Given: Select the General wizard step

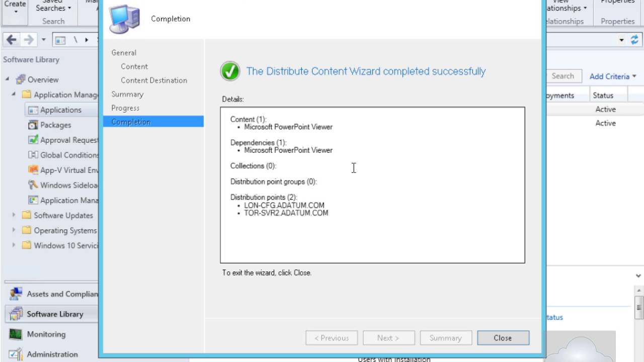Looking at the screenshot, I should [x=124, y=53].
